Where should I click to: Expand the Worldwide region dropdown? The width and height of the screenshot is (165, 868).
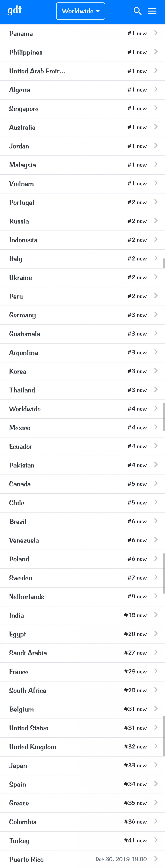click(80, 11)
